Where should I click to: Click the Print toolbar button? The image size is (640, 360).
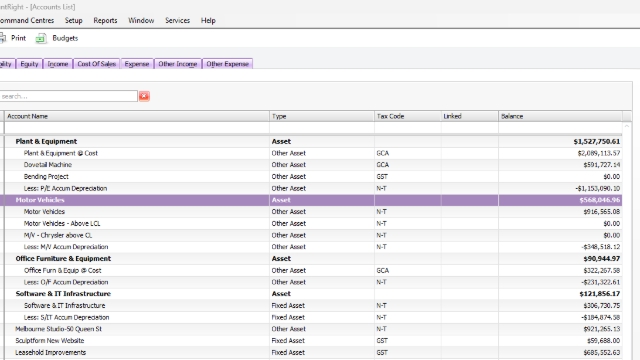(x=13, y=38)
